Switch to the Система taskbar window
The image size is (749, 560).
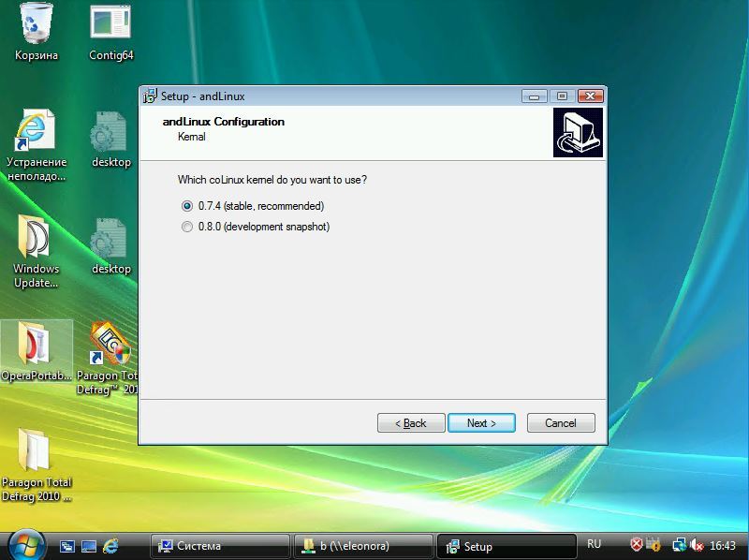(220, 546)
